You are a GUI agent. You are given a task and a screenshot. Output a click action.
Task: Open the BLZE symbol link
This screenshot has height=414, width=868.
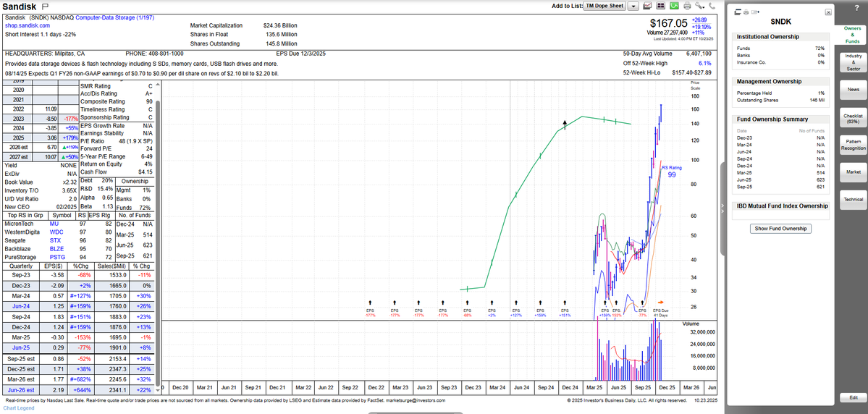56,249
